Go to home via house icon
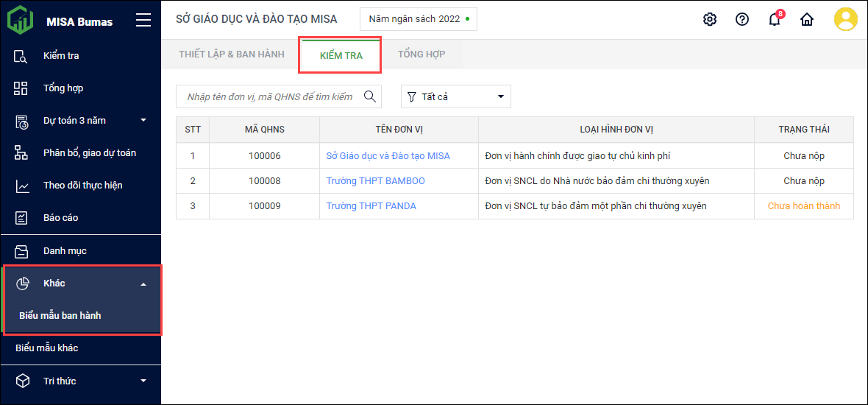 [807, 20]
